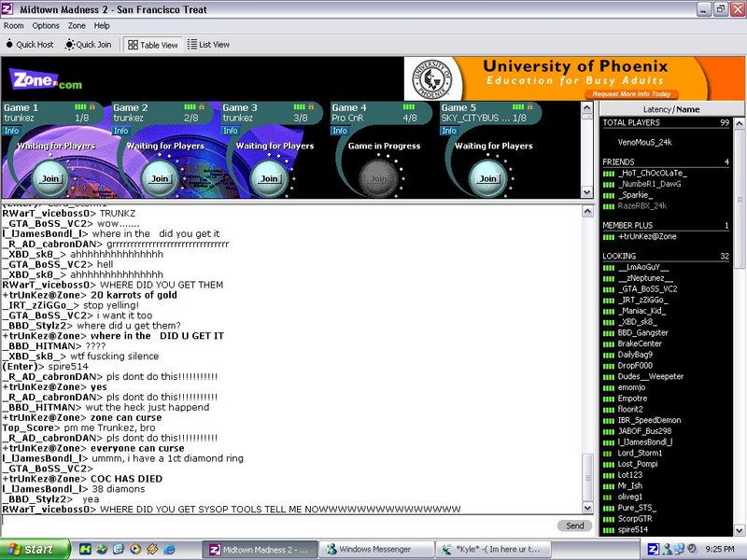Viewport: 747px width, 560px height.
Task: Select friend RazeRBX_24k
Action: (642, 205)
